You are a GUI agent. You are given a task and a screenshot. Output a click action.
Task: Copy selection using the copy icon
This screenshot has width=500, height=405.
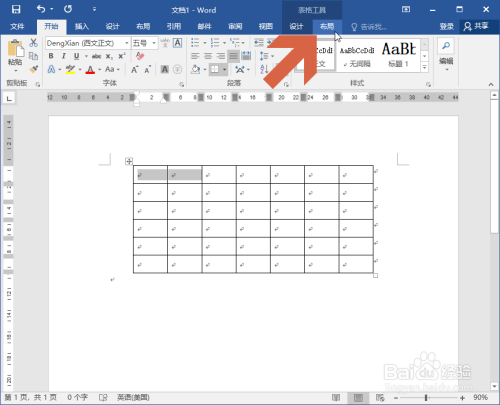pyautogui.click(x=33, y=56)
